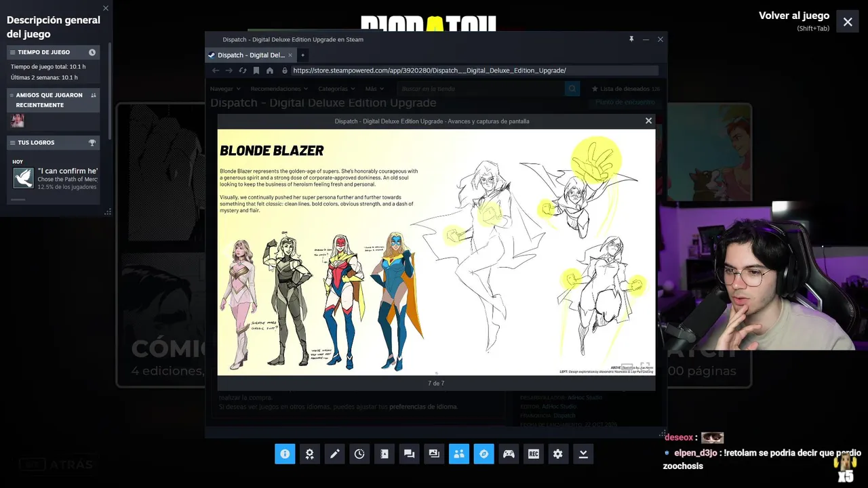The height and width of the screenshot is (488, 868).
Task: Open the guides book icon
Action: tap(384, 454)
